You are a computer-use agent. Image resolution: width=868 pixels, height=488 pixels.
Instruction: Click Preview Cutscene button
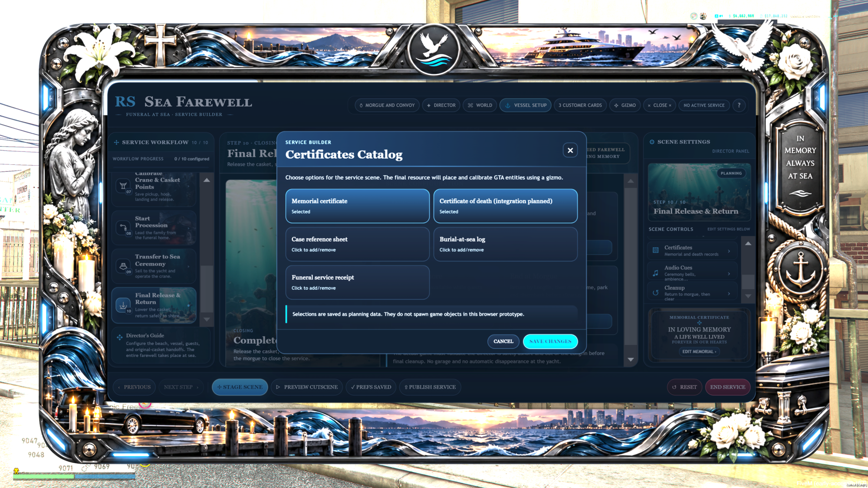307,387
